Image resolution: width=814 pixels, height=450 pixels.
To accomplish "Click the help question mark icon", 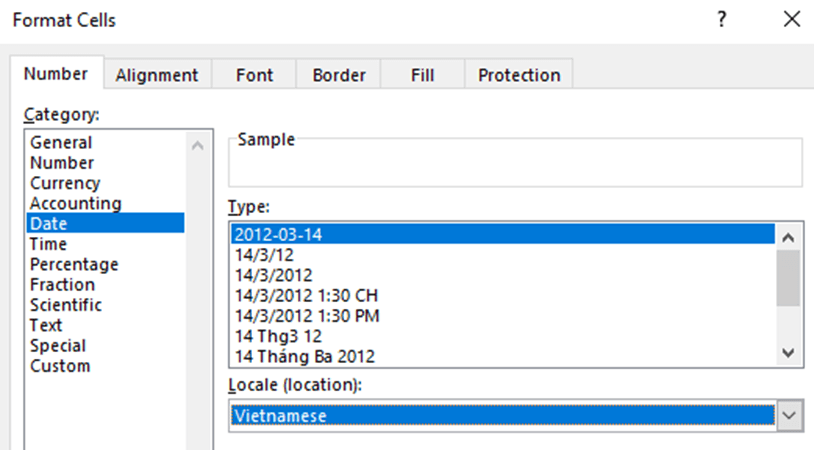I will (722, 20).
